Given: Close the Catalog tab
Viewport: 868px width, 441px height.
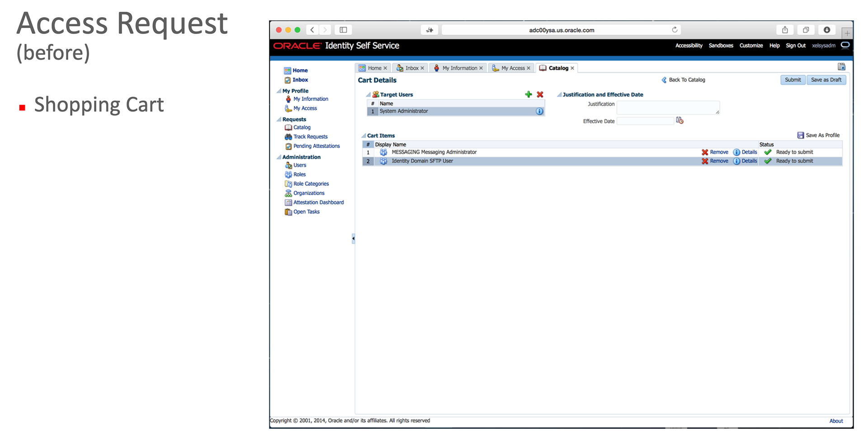Looking at the screenshot, I should point(572,68).
